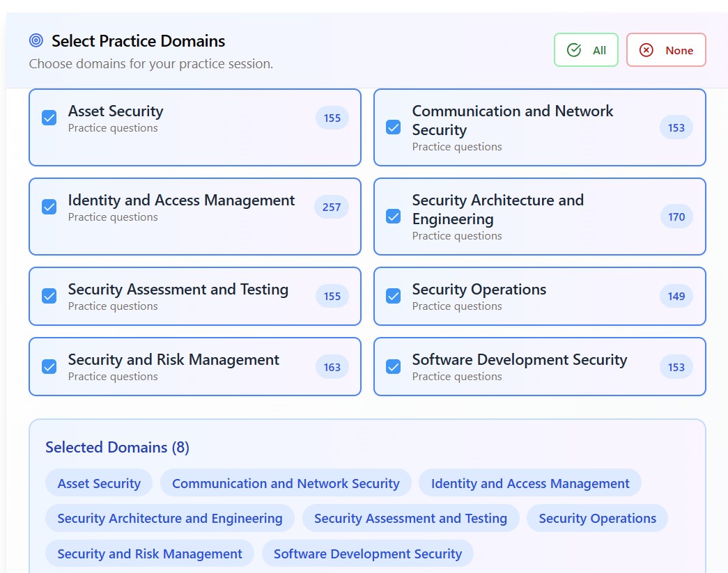The height and width of the screenshot is (573, 728).
Task: Click the Security Operations card title
Action: [x=479, y=289]
